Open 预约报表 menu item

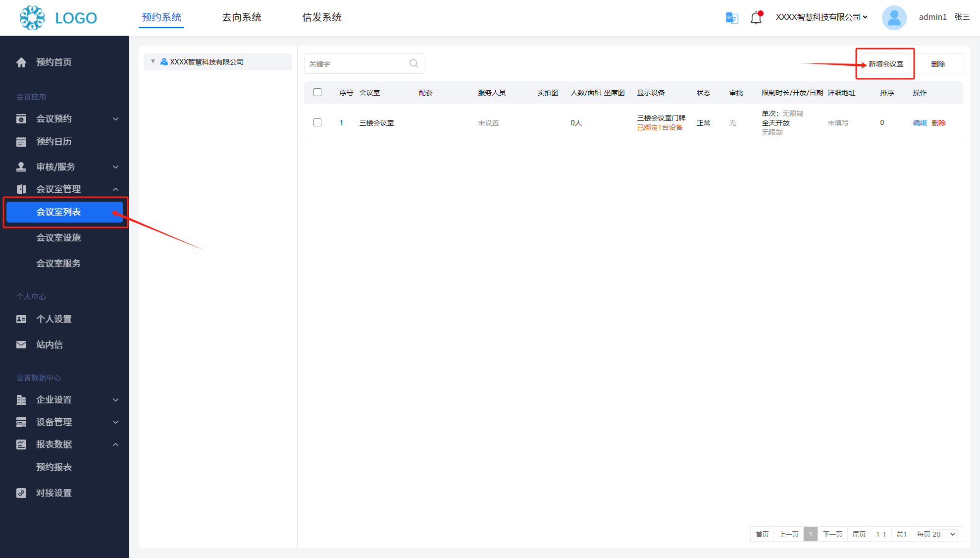pos(54,467)
